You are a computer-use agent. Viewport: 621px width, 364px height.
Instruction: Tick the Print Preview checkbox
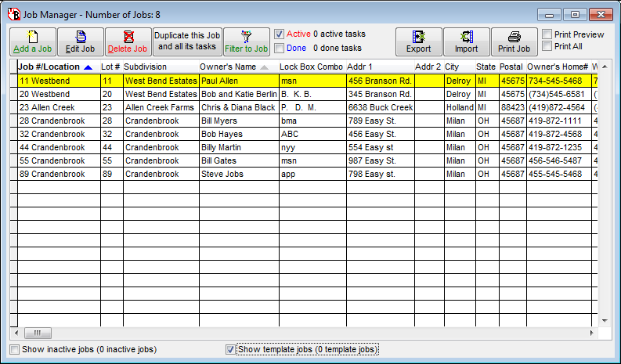548,34
